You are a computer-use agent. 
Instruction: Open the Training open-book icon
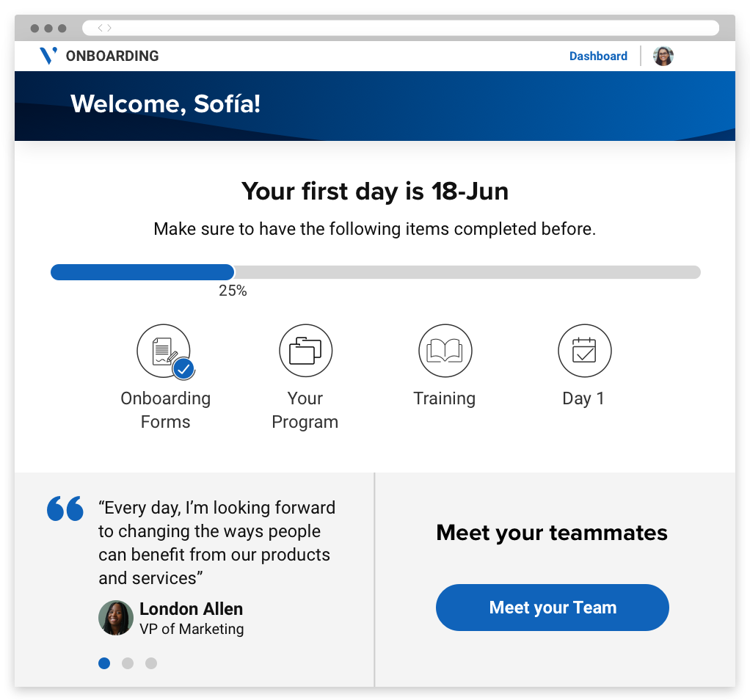click(x=445, y=351)
